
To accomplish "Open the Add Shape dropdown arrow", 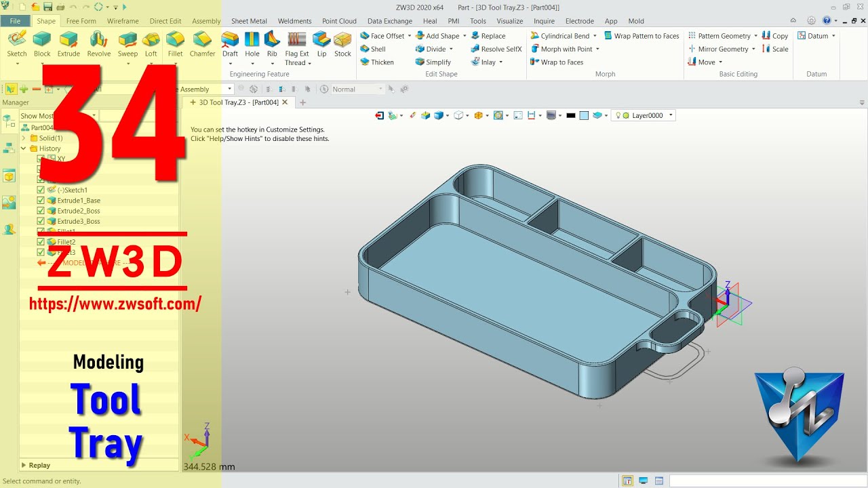I will (465, 36).
